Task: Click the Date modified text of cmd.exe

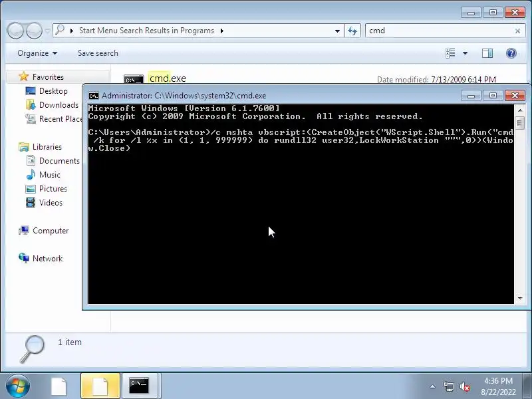Action: pyautogui.click(x=436, y=79)
